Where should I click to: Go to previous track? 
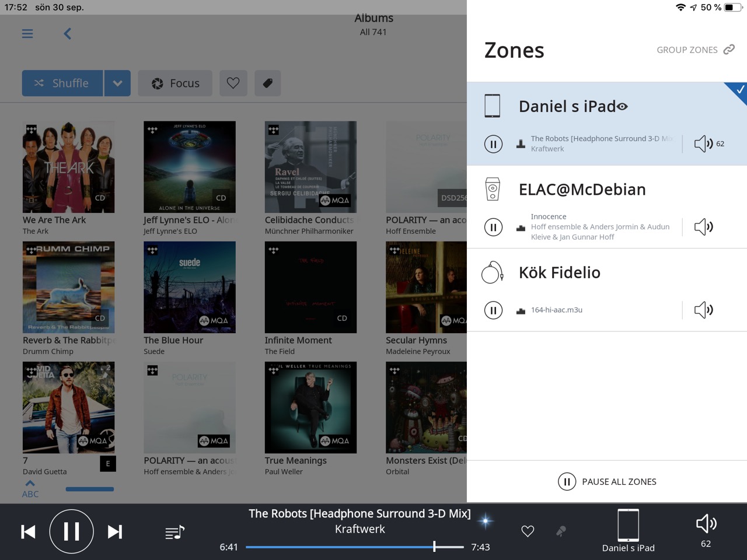tap(28, 531)
